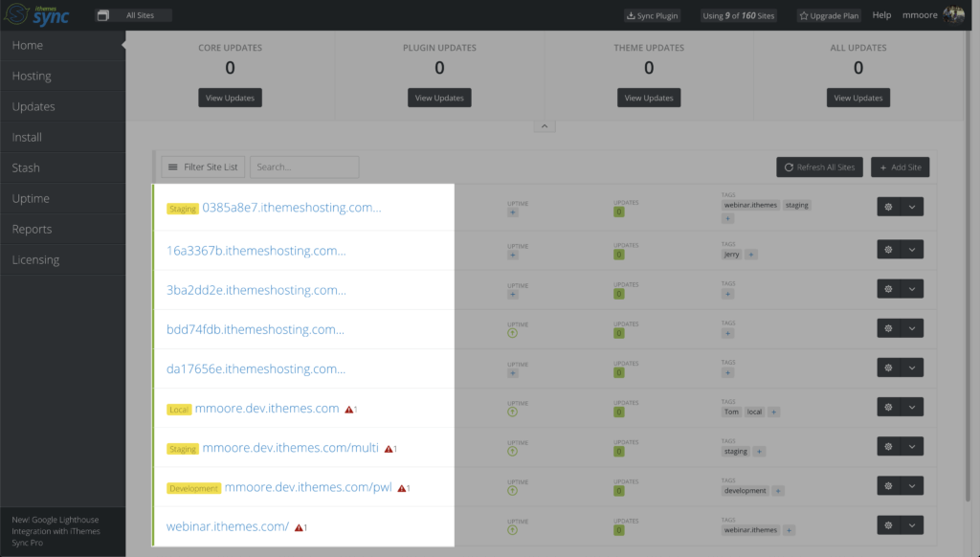Click the uptime status icon for webinar.ithemes.com
980x557 pixels.
point(513,530)
